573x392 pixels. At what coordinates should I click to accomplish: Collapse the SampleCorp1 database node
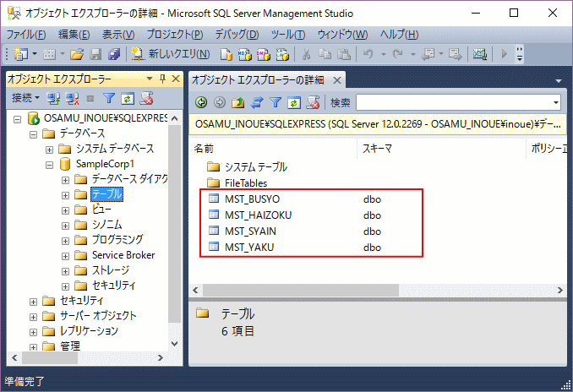point(49,165)
